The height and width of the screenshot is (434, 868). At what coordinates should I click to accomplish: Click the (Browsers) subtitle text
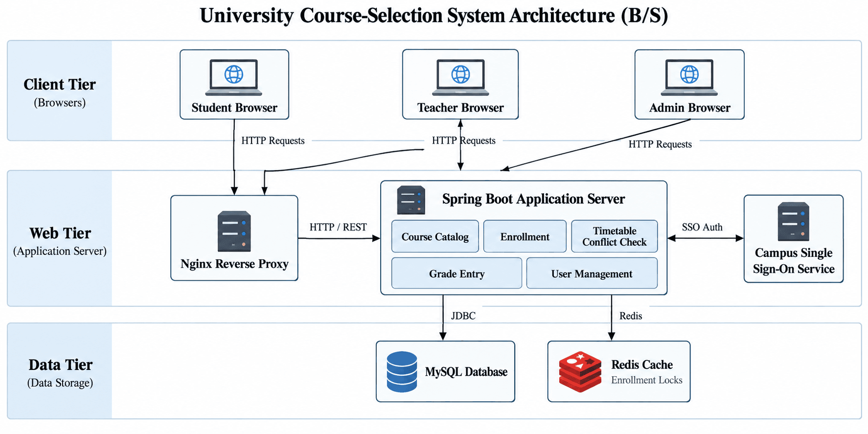tap(60, 103)
